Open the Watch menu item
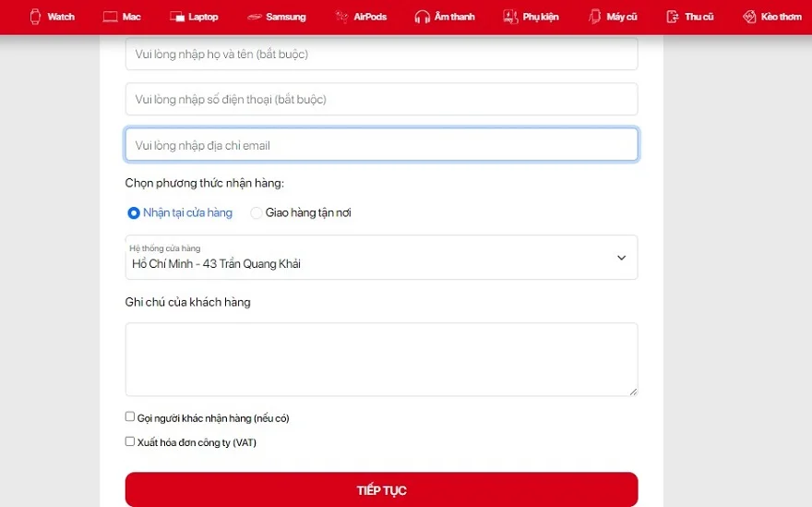Viewport: 812px width, 507px height. click(61, 17)
